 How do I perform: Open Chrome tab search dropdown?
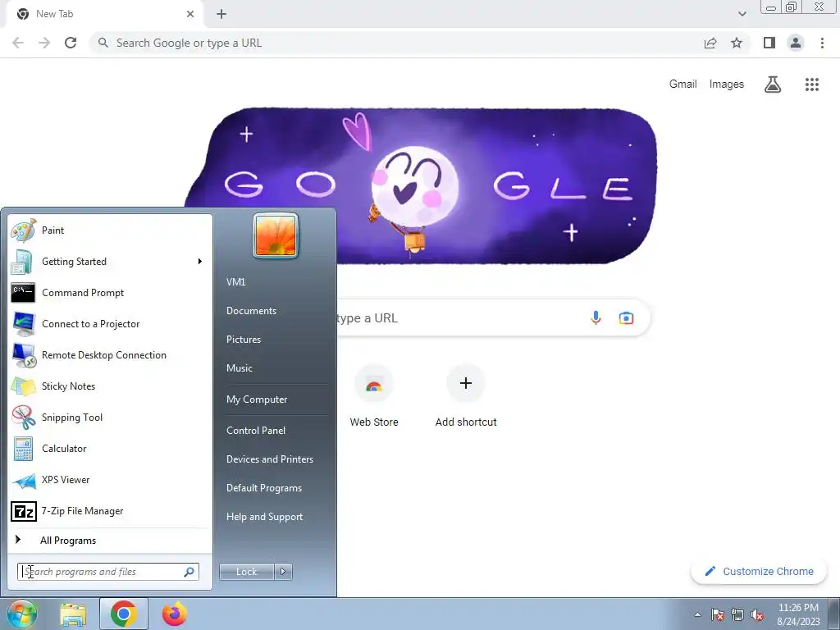(742, 14)
